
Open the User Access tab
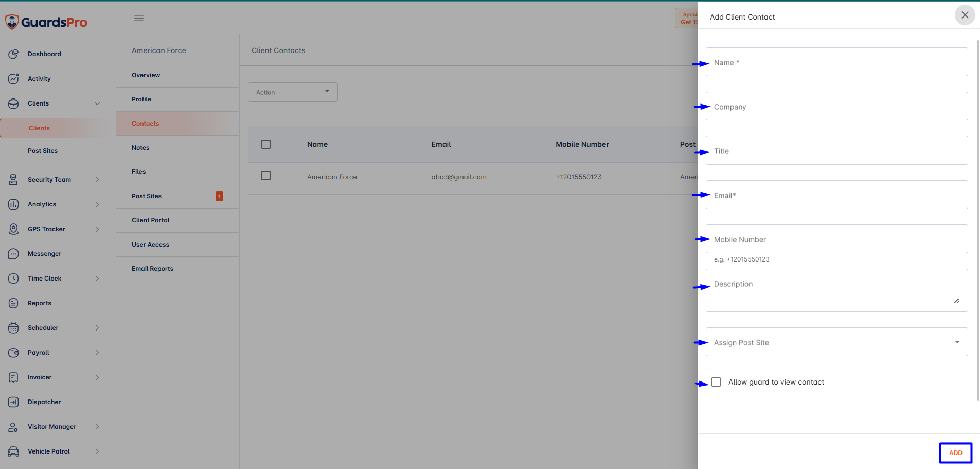pos(177,245)
